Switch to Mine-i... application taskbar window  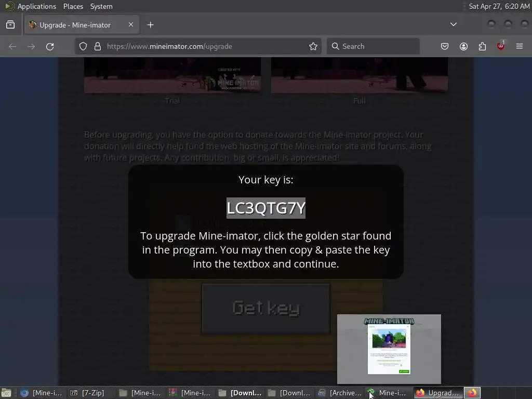388,393
